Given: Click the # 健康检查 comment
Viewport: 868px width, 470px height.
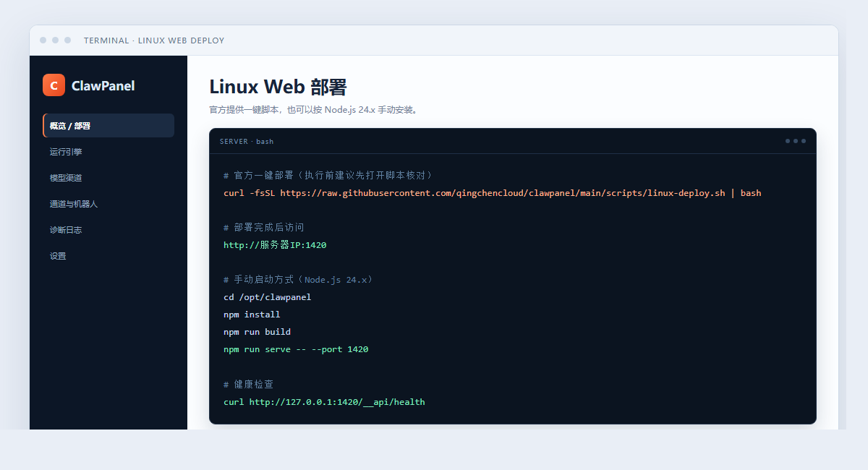Looking at the screenshot, I should 249,384.
